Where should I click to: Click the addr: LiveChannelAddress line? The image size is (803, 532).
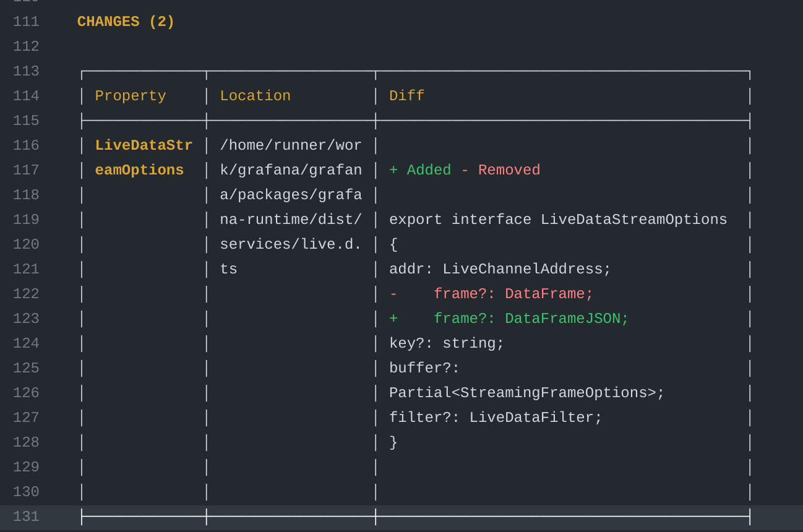[x=499, y=268]
